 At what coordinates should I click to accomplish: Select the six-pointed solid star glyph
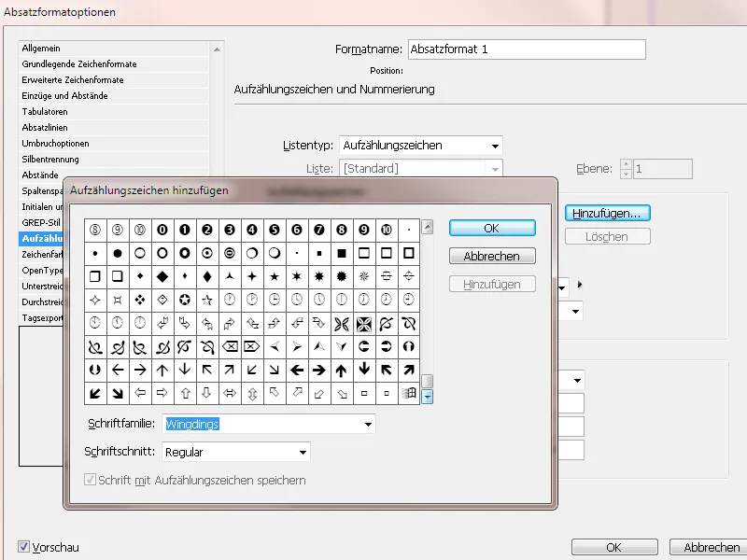coord(297,276)
